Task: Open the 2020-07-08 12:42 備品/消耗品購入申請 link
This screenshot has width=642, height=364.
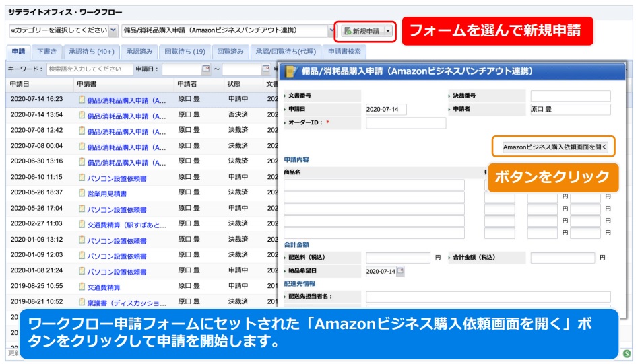Action: [127, 132]
